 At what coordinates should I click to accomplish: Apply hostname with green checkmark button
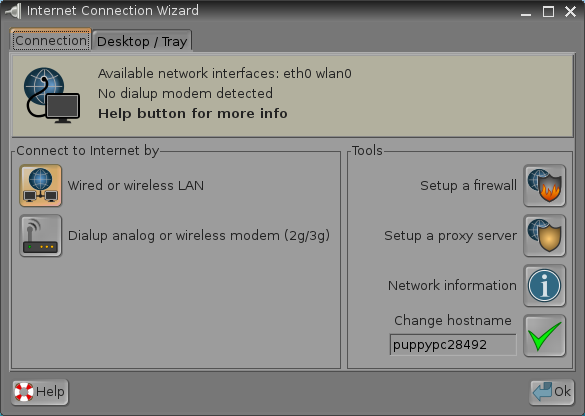[x=544, y=335]
